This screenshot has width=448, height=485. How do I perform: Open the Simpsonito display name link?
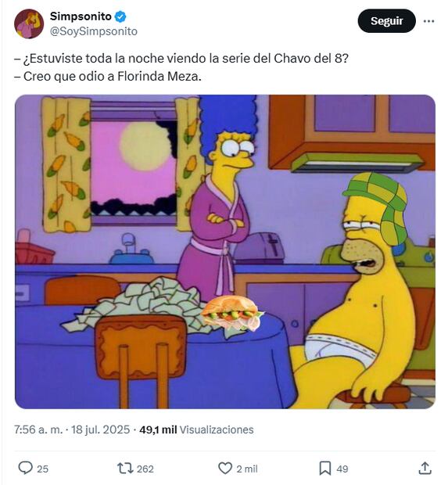(81, 16)
